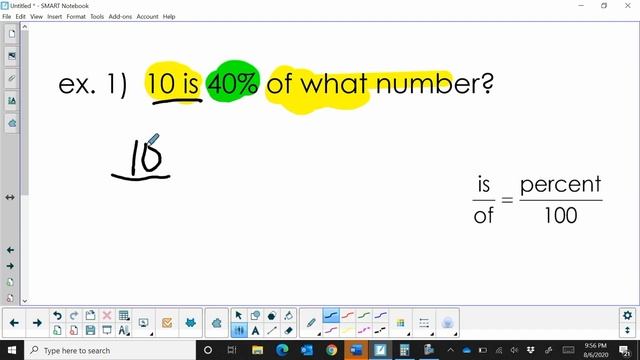The height and width of the screenshot is (360, 640).
Task: Open the File menu
Action: [7, 17]
